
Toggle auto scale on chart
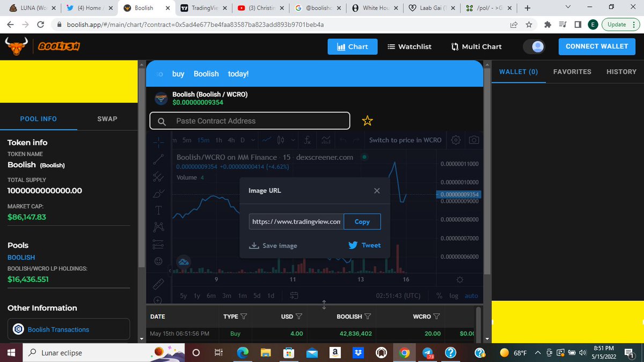(471, 295)
